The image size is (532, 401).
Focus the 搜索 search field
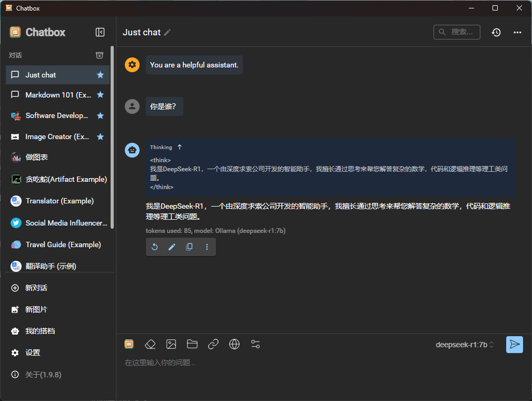(457, 32)
